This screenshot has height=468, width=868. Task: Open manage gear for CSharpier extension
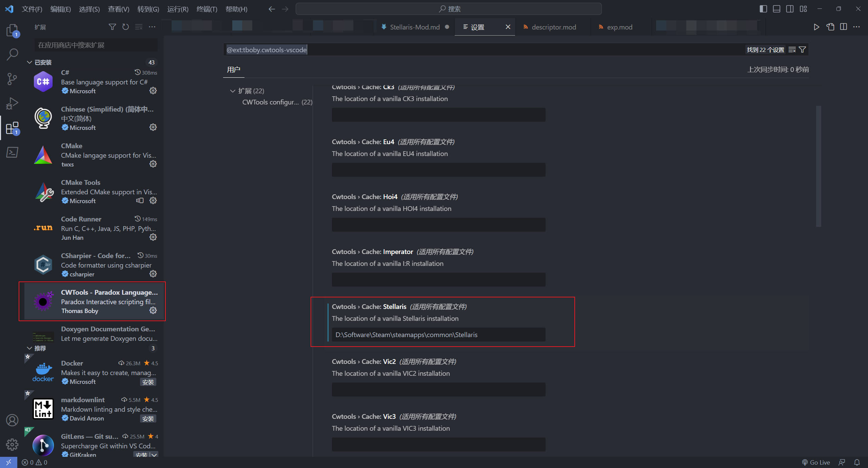coord(153,274)
